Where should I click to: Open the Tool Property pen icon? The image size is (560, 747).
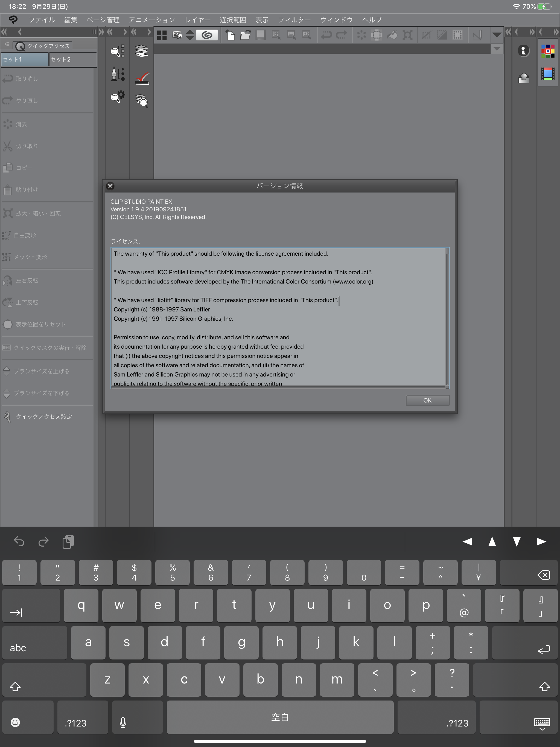(x=118, y=74)
